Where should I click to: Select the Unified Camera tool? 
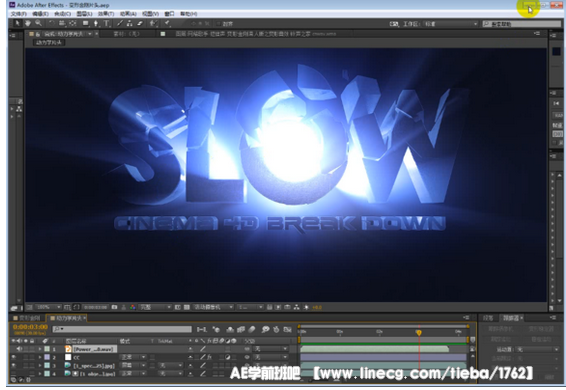(62, 23)
